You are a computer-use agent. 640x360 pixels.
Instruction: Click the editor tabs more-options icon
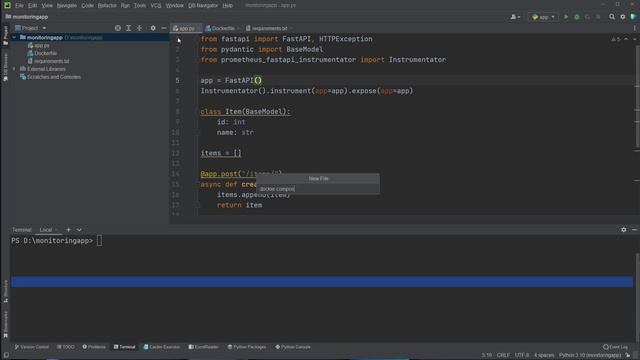coord(634,28)
